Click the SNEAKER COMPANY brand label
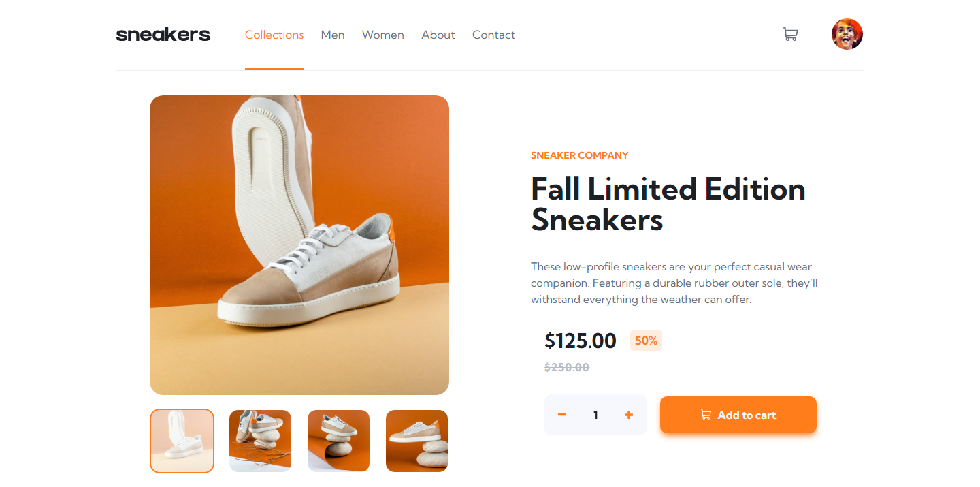Viewport: 980px width, 487px height. click(579, 155)
